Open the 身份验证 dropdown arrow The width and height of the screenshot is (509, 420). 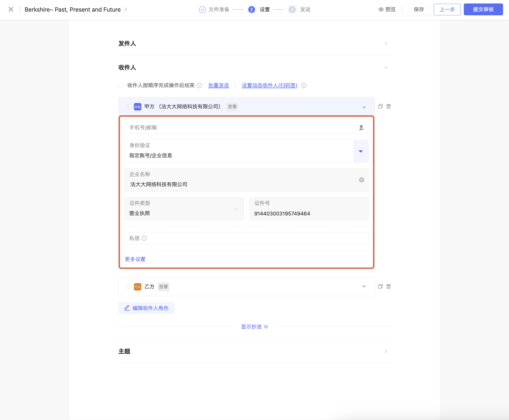point(361,151)
